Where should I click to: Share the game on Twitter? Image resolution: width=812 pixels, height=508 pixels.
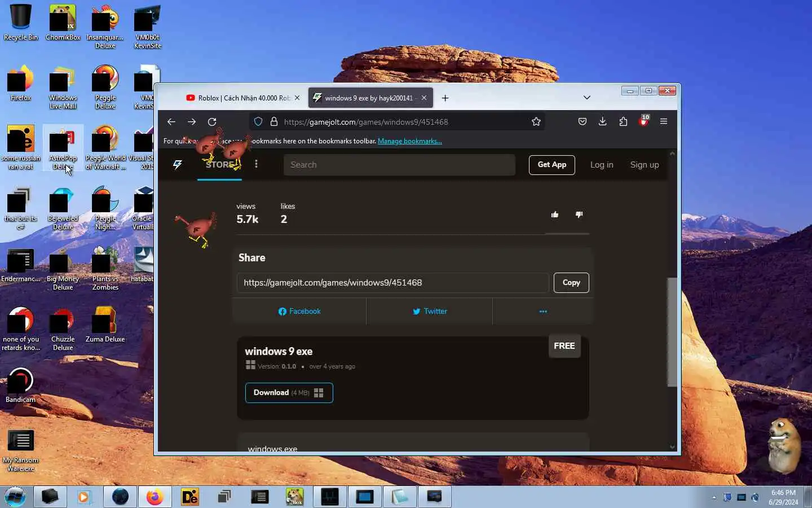tap(430, 312)
